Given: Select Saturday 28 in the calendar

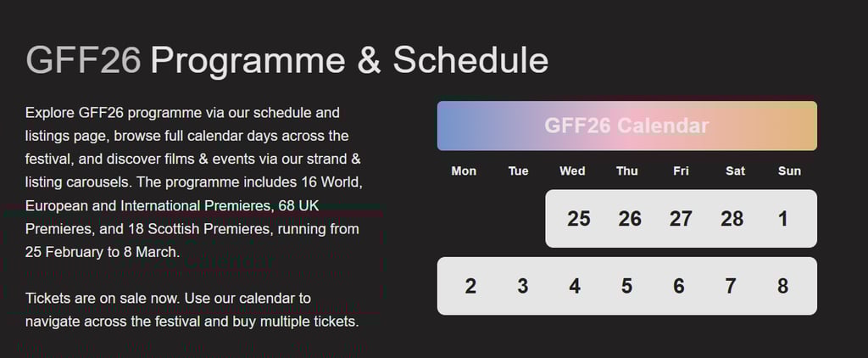Looking at the screenshot, I should 732,219.
